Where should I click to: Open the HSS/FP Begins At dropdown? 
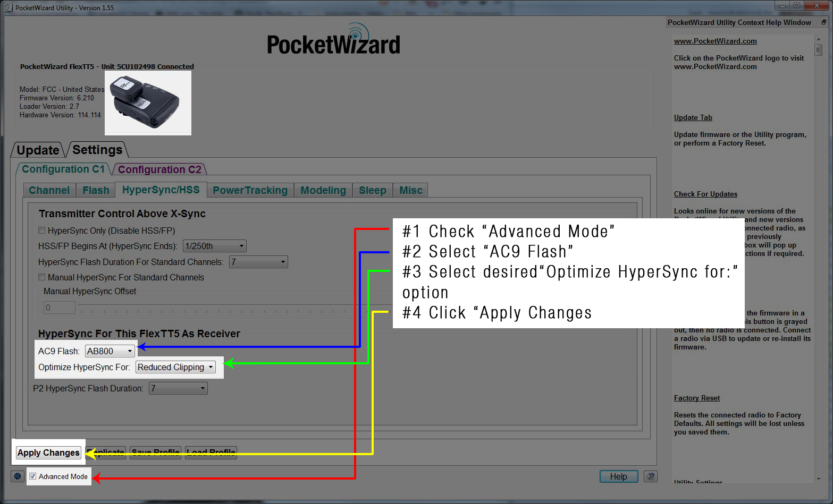tap(215, 246)
